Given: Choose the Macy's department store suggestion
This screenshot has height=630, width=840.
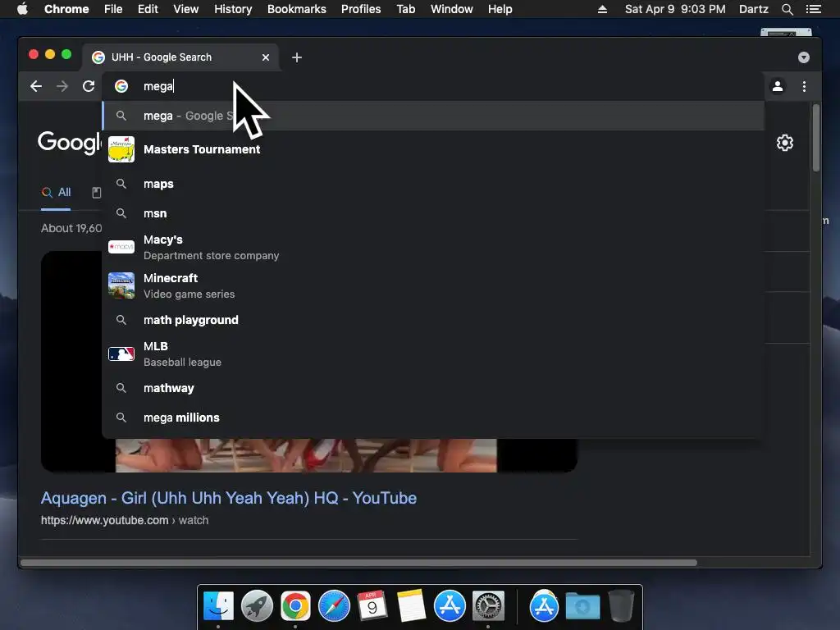Looking at the screenshot, I should click(433, 247).
